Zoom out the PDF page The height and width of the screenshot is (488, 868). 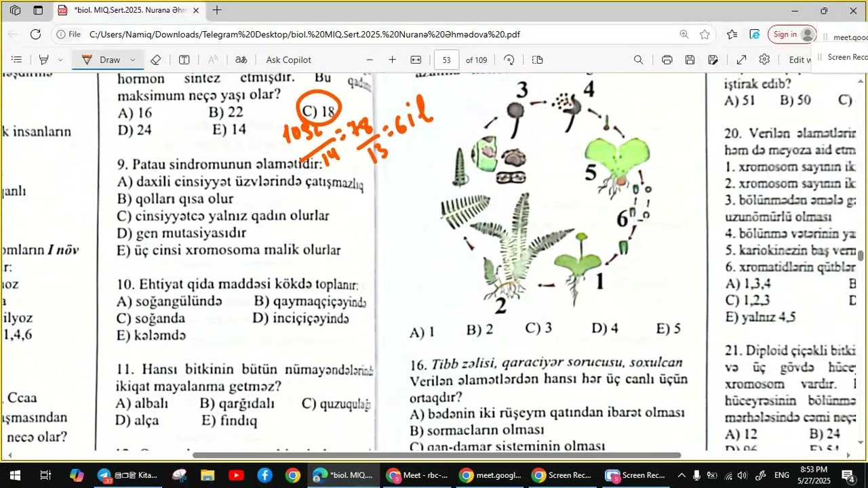pos(370,60)
